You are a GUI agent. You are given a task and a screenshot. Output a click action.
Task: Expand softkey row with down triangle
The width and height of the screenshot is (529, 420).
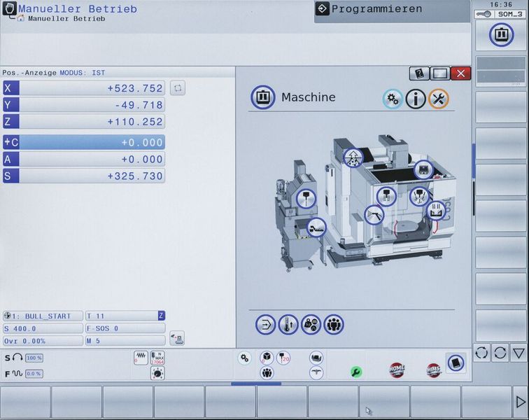(518, 352)
